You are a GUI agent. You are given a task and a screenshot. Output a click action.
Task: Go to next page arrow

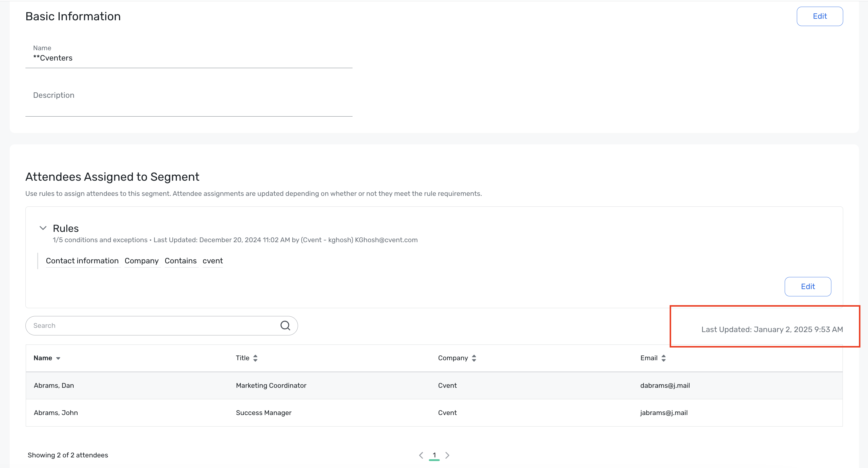447,455
